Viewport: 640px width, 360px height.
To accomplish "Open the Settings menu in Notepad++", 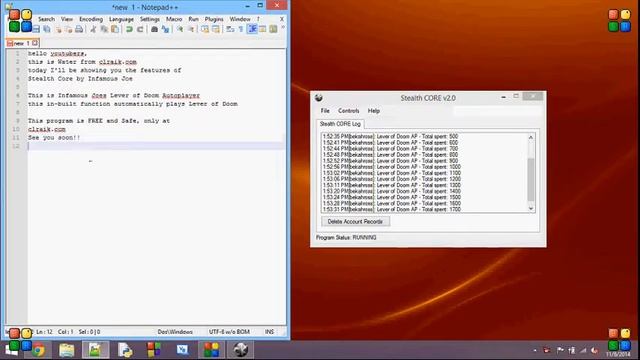I will tap(149, 19).
